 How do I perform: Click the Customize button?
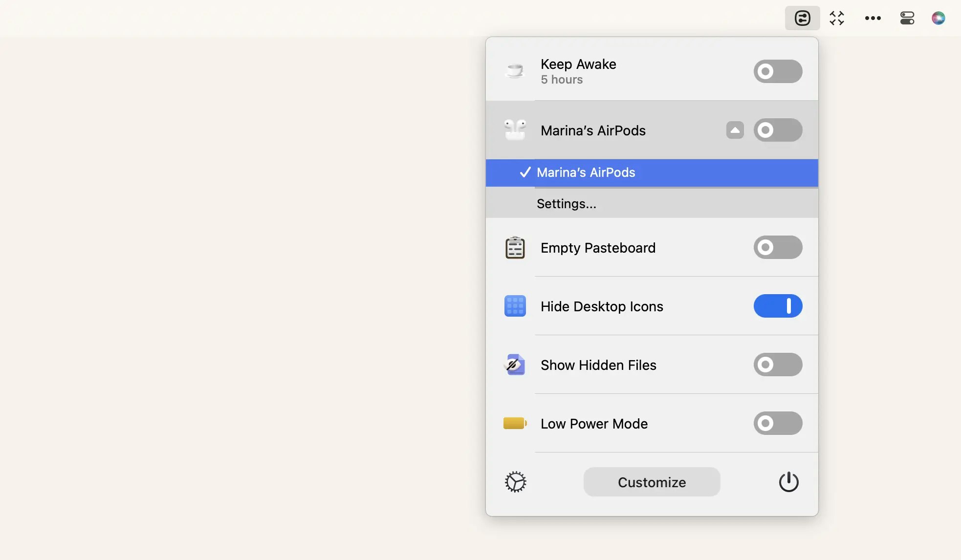652,482
